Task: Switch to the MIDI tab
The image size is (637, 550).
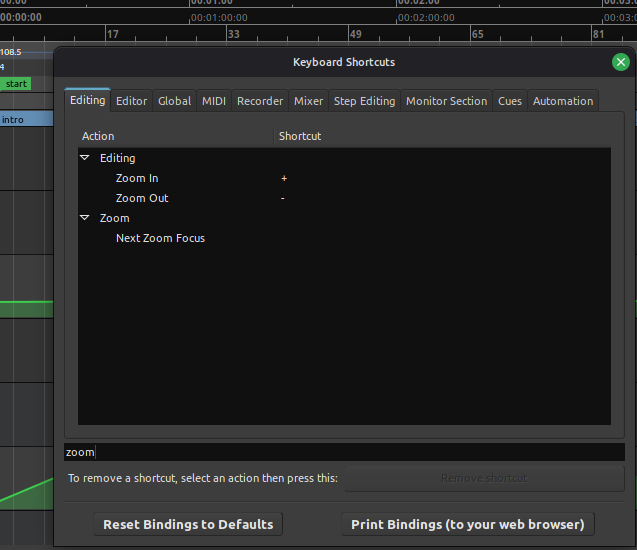Action: 214,101
